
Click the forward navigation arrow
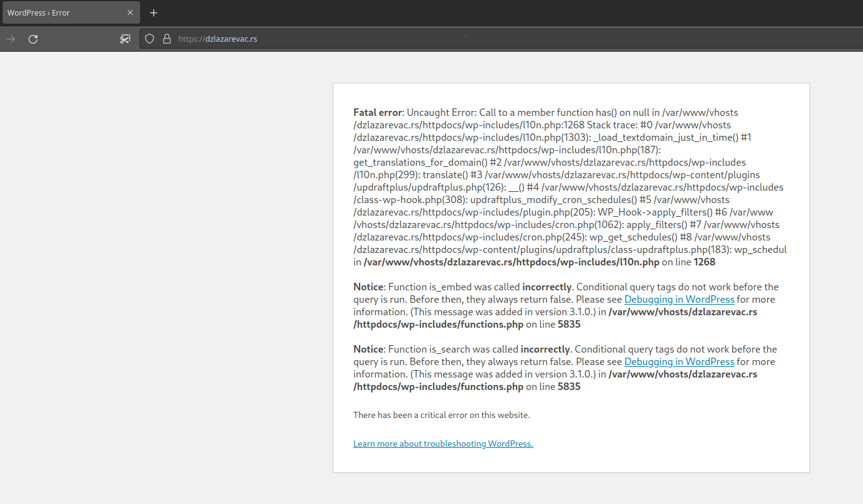click(11, 39)
